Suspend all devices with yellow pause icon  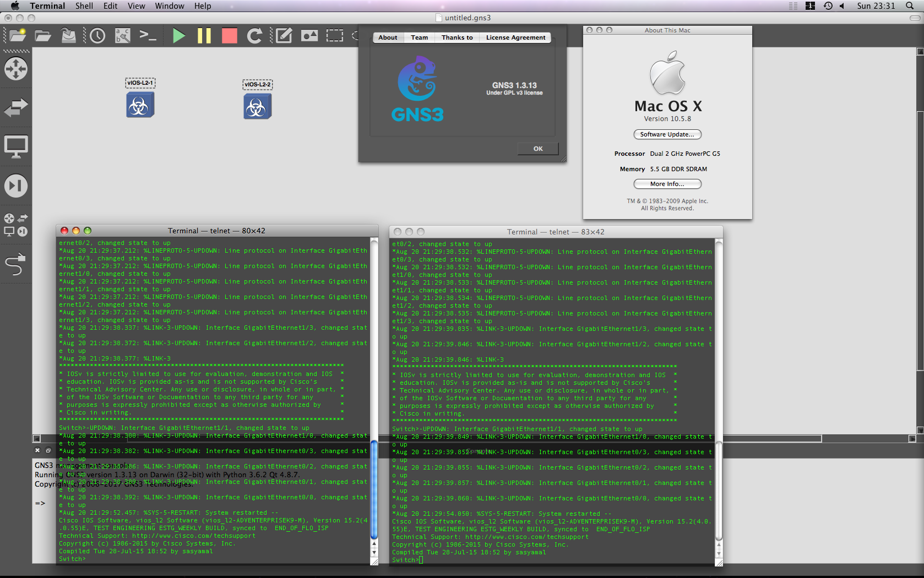click(204, 36)
